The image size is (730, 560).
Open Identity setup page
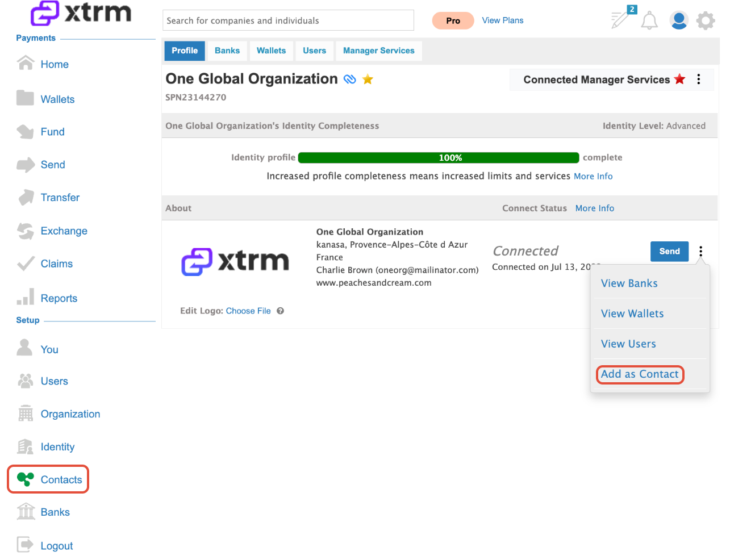pyautogui.click(x=57, y=447)
